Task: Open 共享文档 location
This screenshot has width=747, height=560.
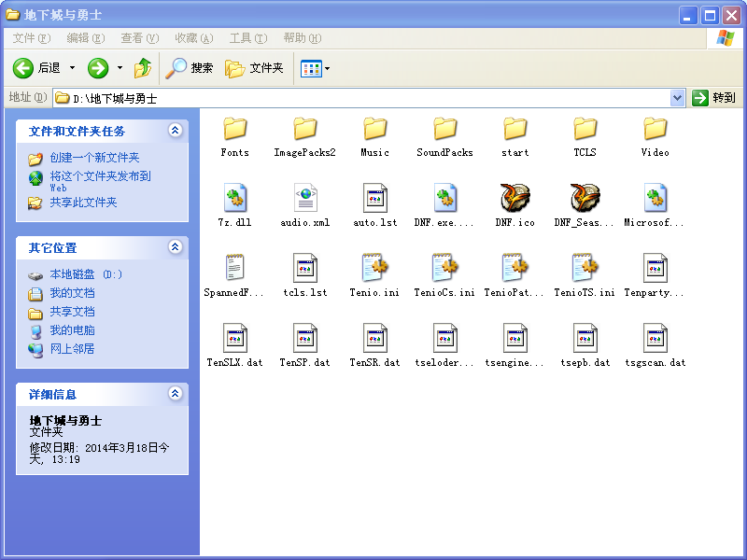Action: [x=72, y=312]
